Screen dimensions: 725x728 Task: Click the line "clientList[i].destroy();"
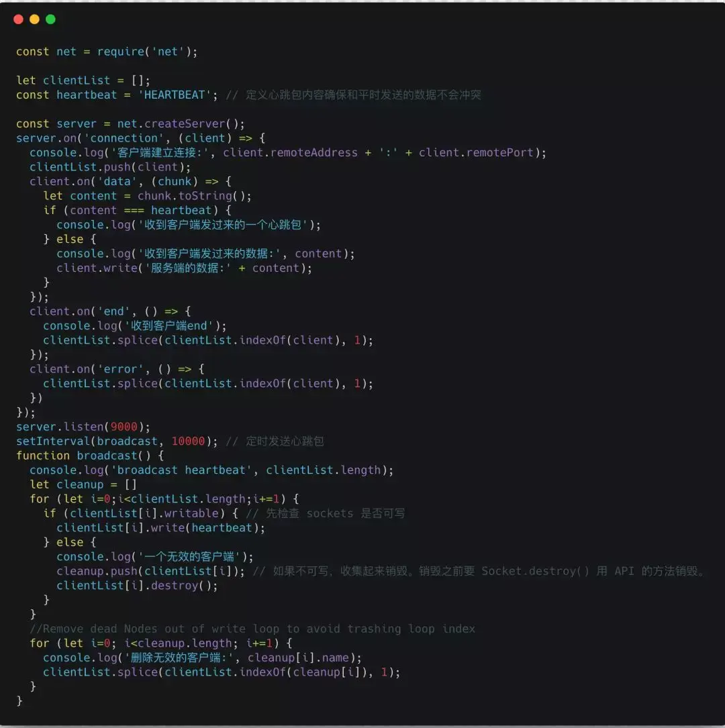click(x=137, y=585)
